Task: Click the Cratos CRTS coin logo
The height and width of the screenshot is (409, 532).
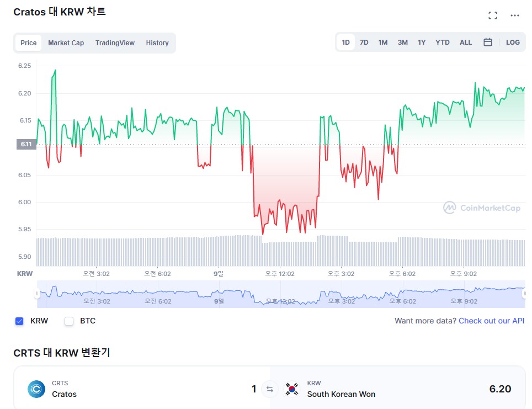Action: 36,389
